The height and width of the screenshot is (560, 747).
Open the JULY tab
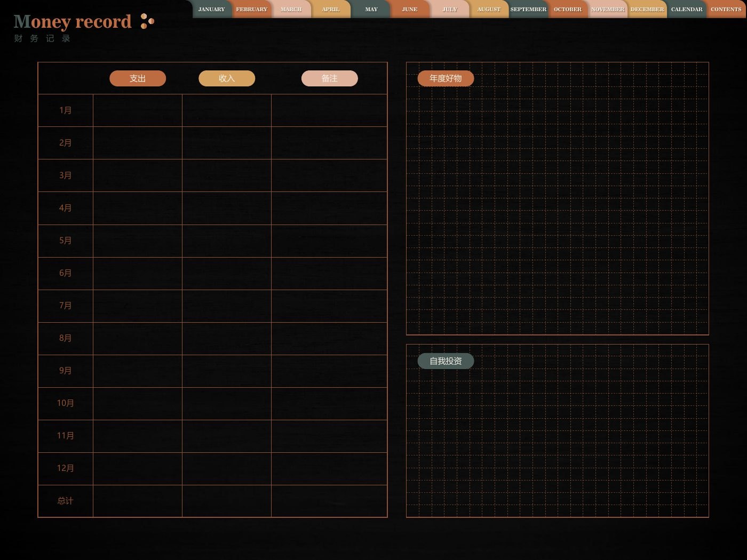pyautogui.click(x=450, y=9)
